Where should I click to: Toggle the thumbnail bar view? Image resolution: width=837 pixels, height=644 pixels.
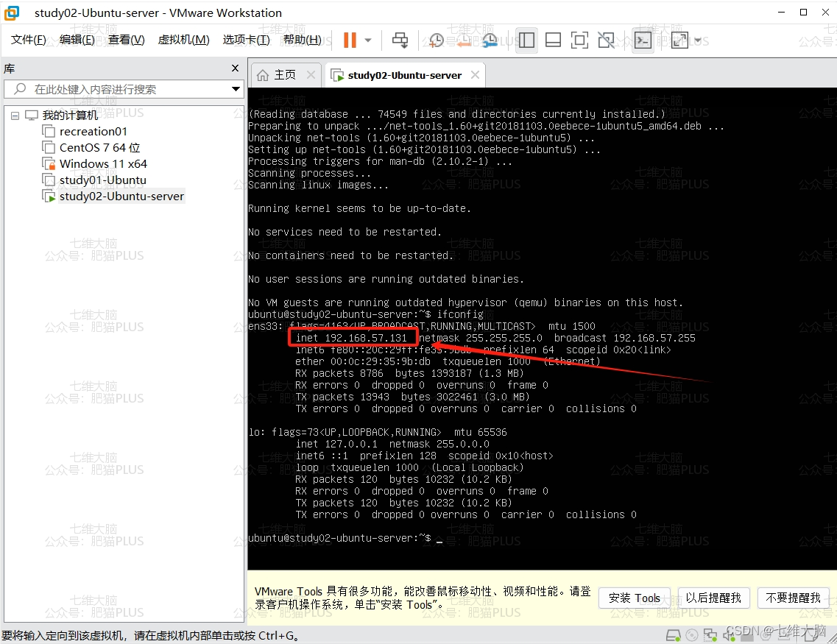(x=553, y=40)
